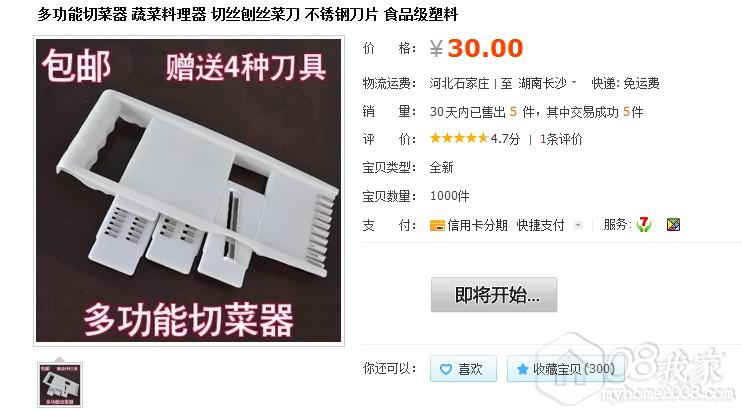
Task: Click the 7-day return service icon
Action: pyautogui.click(x=644, y=224)
